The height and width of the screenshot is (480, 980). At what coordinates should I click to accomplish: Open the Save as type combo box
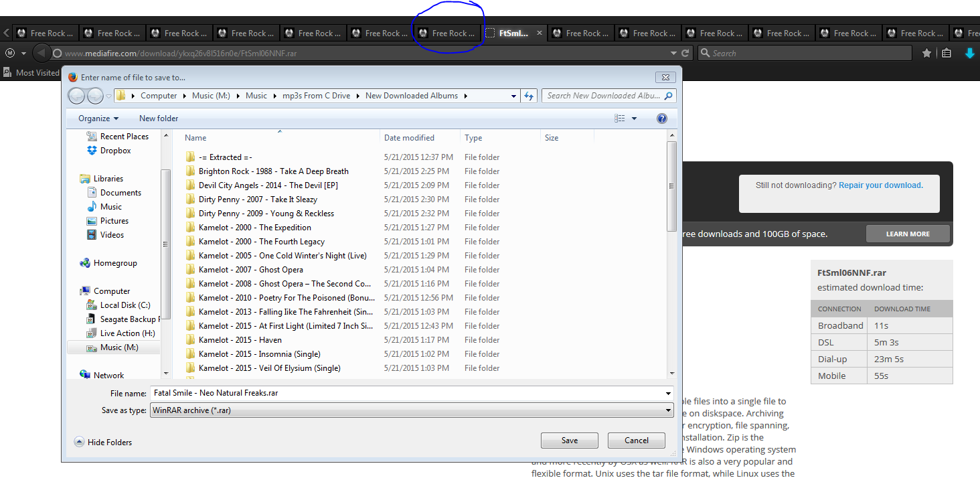click(411, 410)
